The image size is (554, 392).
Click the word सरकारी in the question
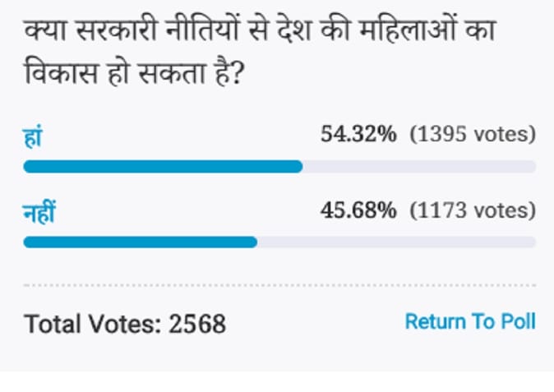(116, 28)
